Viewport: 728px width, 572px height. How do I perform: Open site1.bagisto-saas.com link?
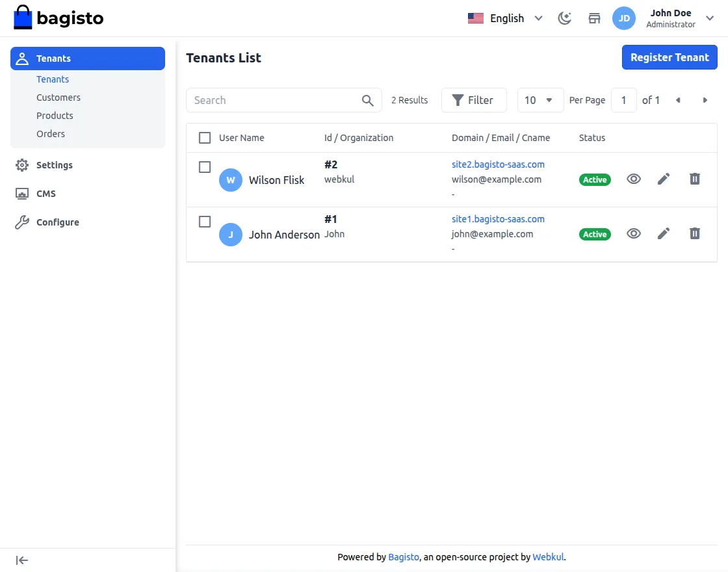point(498,219)
